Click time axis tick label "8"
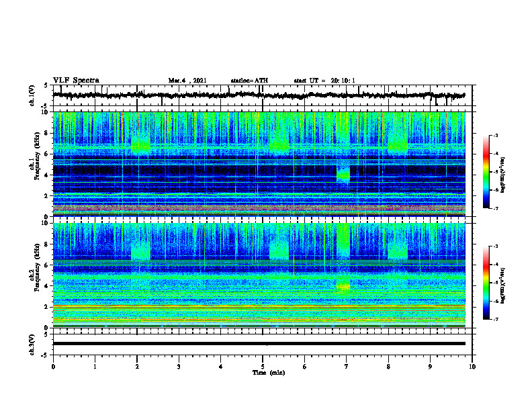The width and height of the screenshot is (532, 411). [388, 367]
